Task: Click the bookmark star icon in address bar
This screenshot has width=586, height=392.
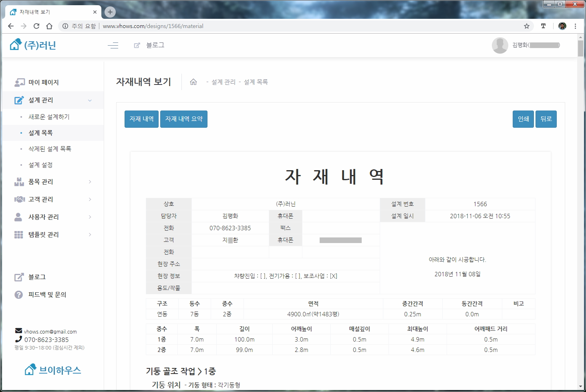Action: coord(527,26)
